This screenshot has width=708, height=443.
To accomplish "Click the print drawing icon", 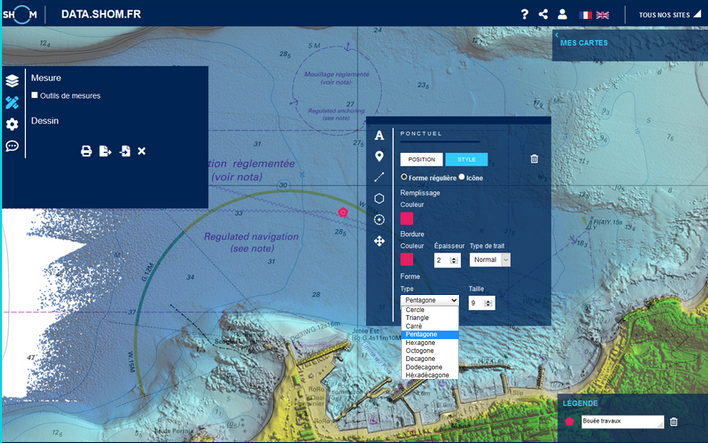I will [x=86, y=151].
